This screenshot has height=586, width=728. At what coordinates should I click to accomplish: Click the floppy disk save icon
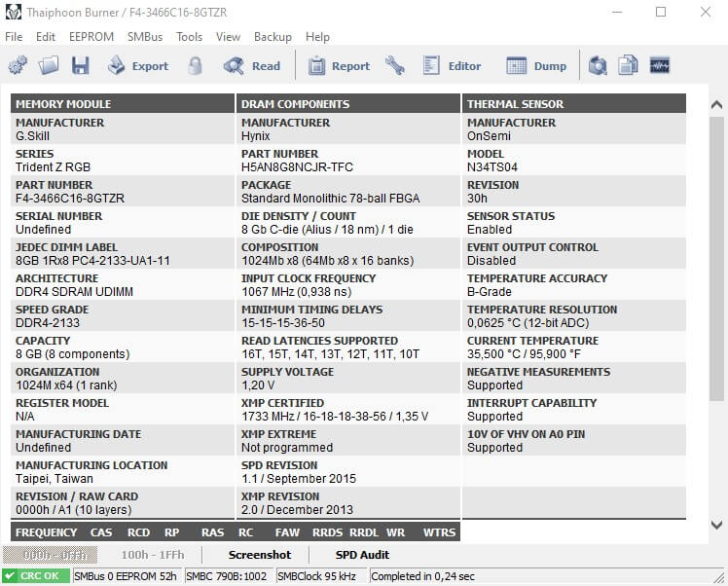(x=80, y=66)
